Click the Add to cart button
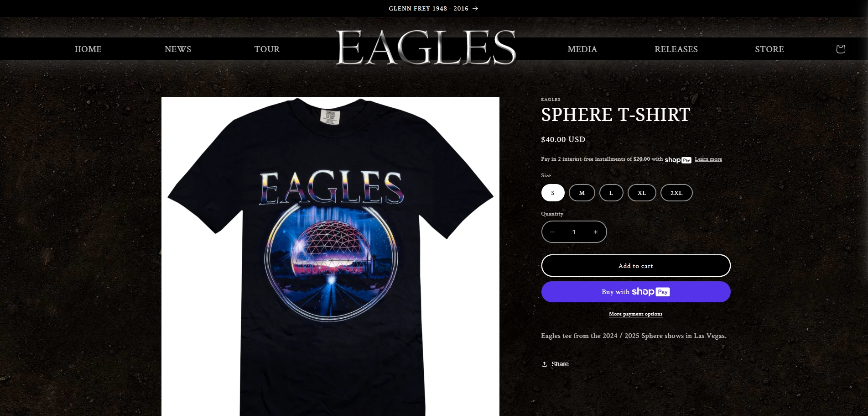 point(636,266)
